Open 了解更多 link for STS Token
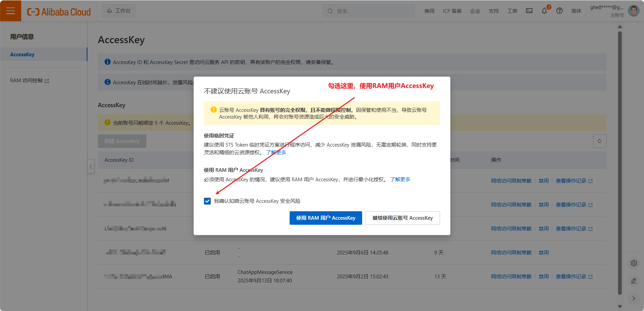 (x=276, y=153)
